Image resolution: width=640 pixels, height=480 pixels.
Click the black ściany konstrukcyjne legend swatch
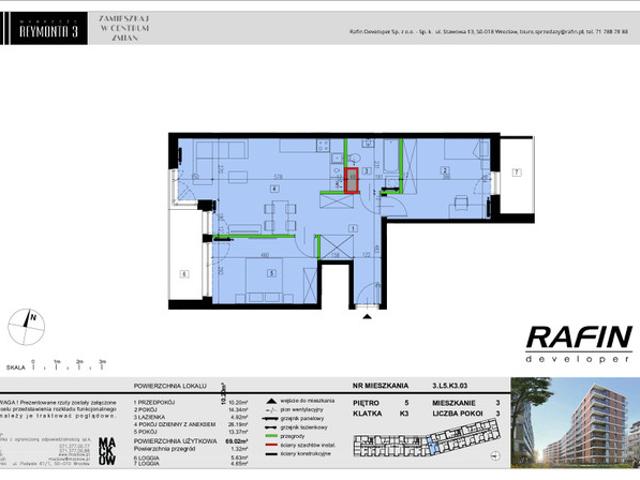tap(271, 454)
